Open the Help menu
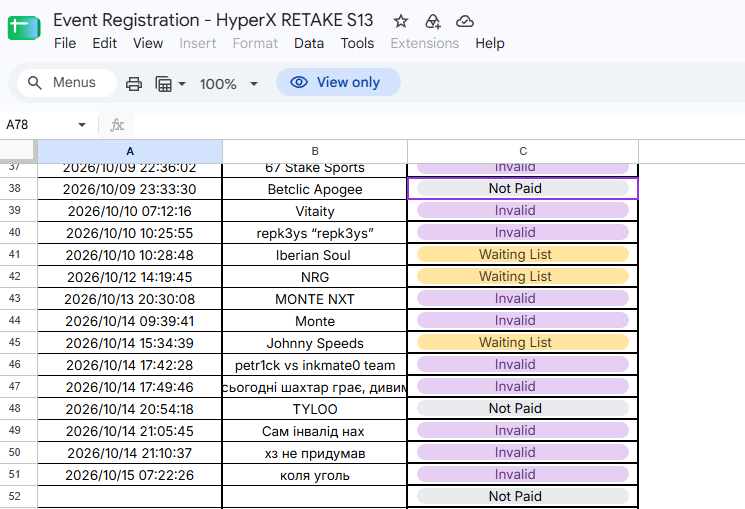This screenshot has width=745, height=509. pyautogui.click(x=490, y=43)
